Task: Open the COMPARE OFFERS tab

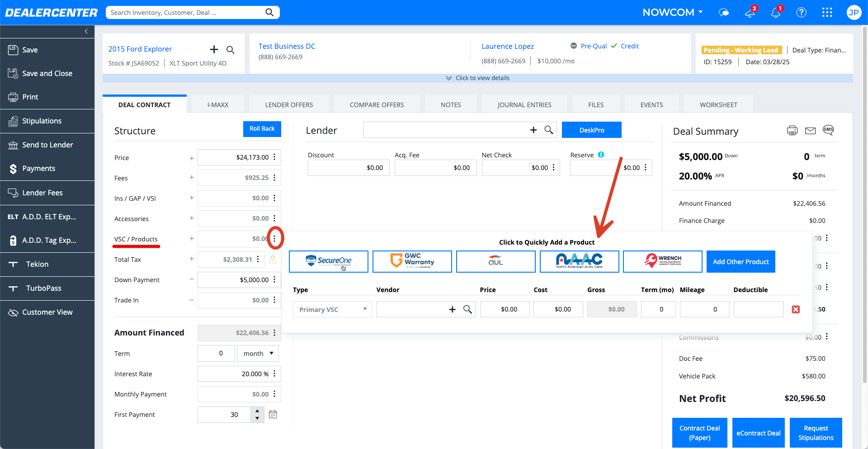Action: [x=377, y=104]
